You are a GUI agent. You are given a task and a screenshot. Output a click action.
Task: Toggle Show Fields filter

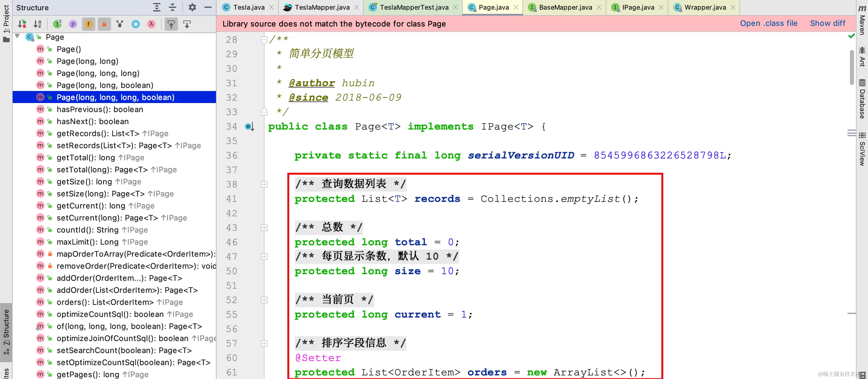89,24
